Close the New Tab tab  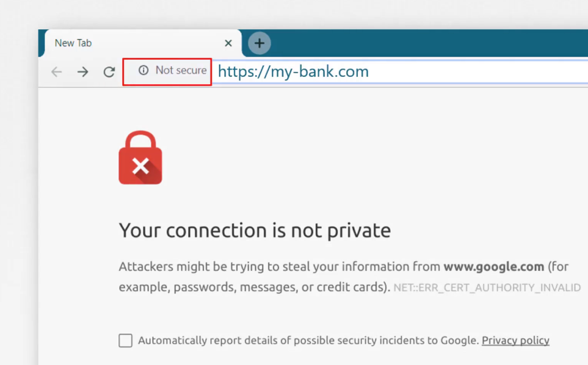[228, 43]
